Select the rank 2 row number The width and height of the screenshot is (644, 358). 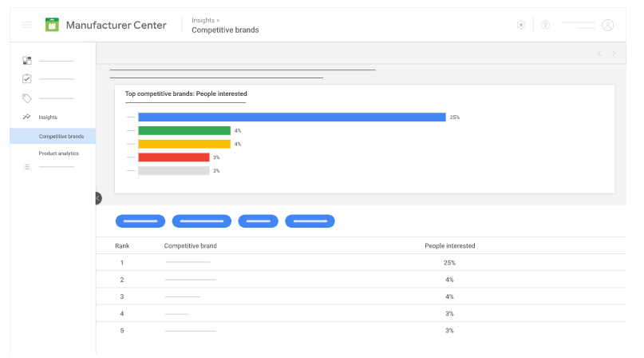(122, 280)
